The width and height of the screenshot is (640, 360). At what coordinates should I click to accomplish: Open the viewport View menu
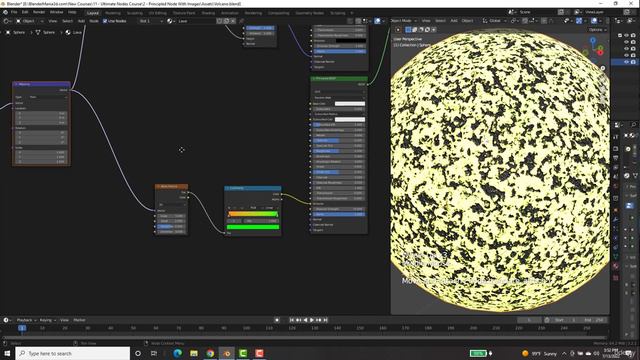click(x=426, y=20)
